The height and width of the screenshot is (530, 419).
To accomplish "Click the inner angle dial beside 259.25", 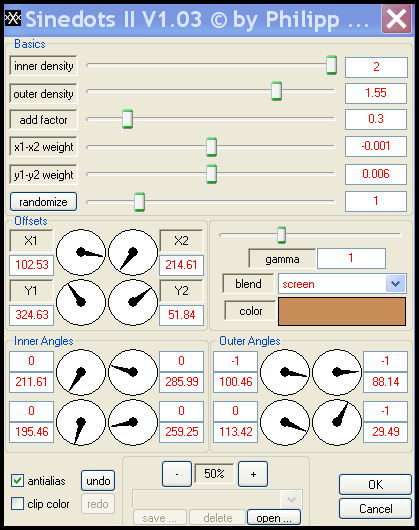I will pos(133,422).
